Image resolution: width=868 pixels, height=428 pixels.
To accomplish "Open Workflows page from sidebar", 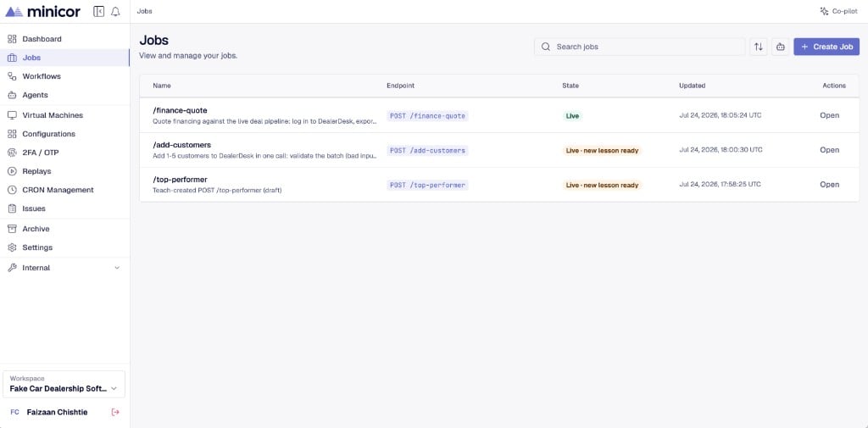I will [42, 76].
